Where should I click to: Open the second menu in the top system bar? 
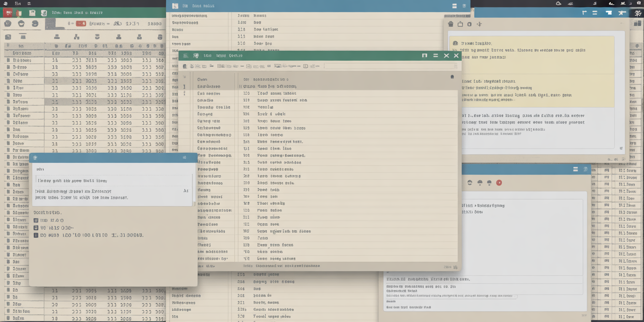pyautogui.click(x=29, y=3)
